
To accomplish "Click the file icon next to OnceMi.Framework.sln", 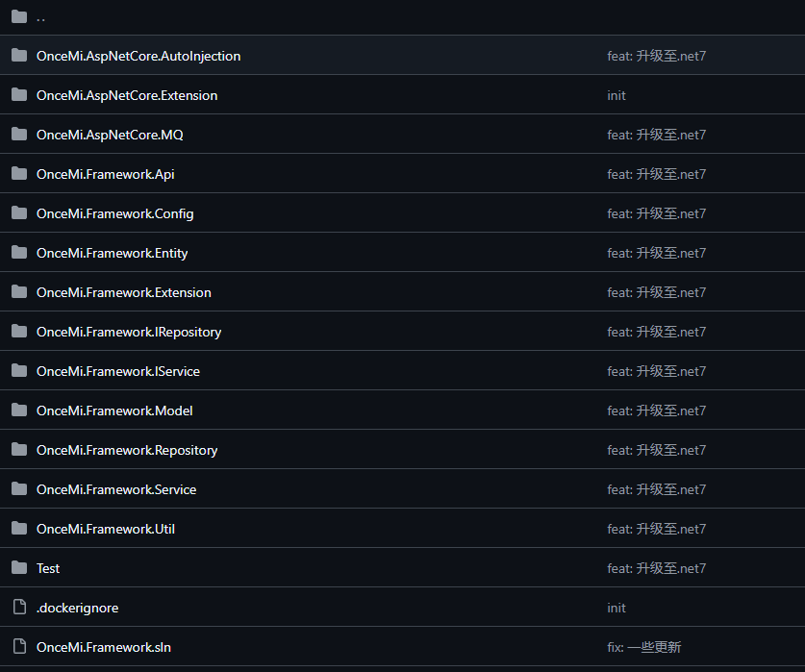I will (19, 647).
